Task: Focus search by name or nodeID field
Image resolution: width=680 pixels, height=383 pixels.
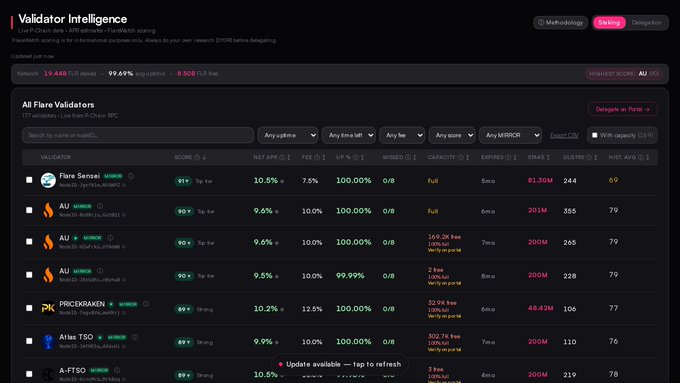Action: [x=138, y=135]
